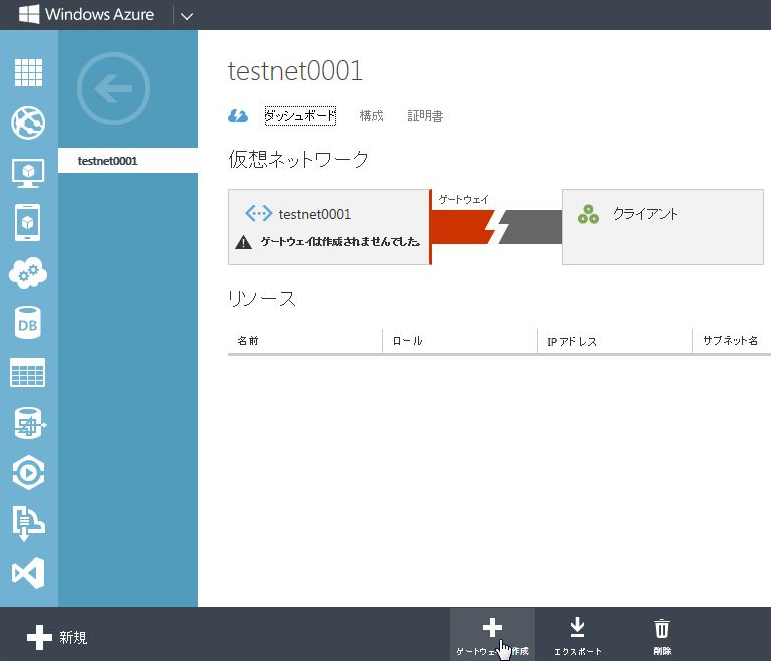Click the ゲートウェイ label above connection
Viewport: 771px width, 661px height.
coord(464,199)
